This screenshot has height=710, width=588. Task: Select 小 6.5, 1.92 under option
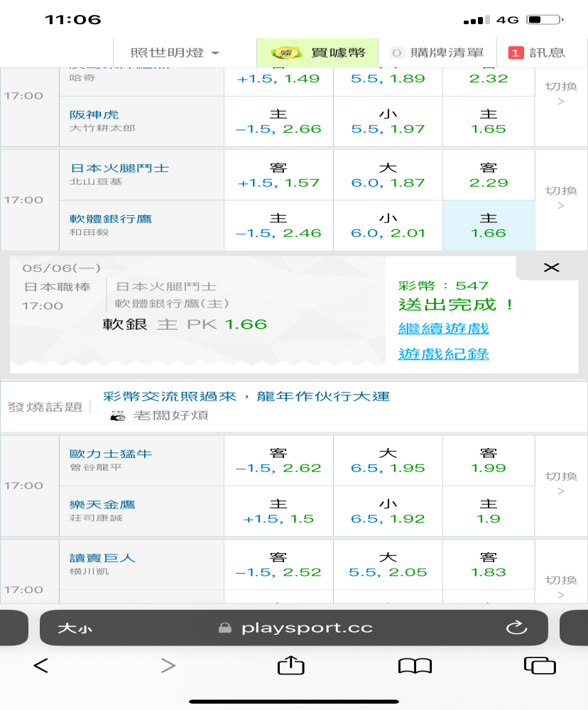388,512
